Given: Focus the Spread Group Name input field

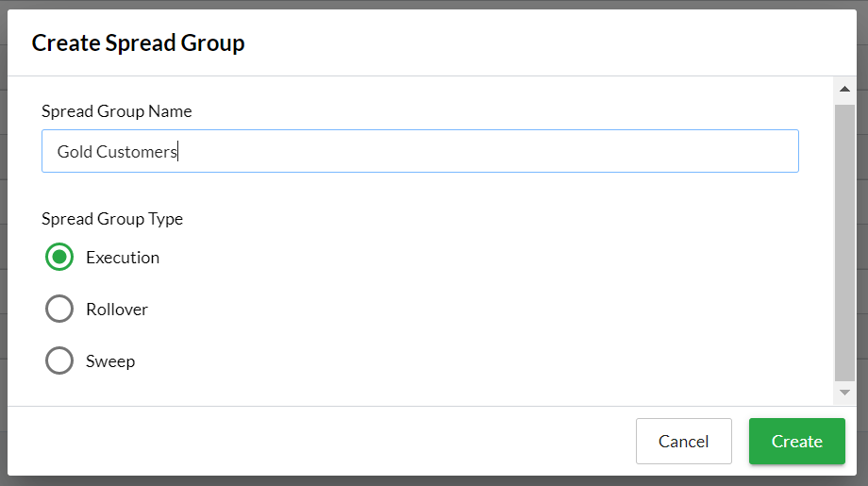Looking at the screenshot, I should coord(472,151).
